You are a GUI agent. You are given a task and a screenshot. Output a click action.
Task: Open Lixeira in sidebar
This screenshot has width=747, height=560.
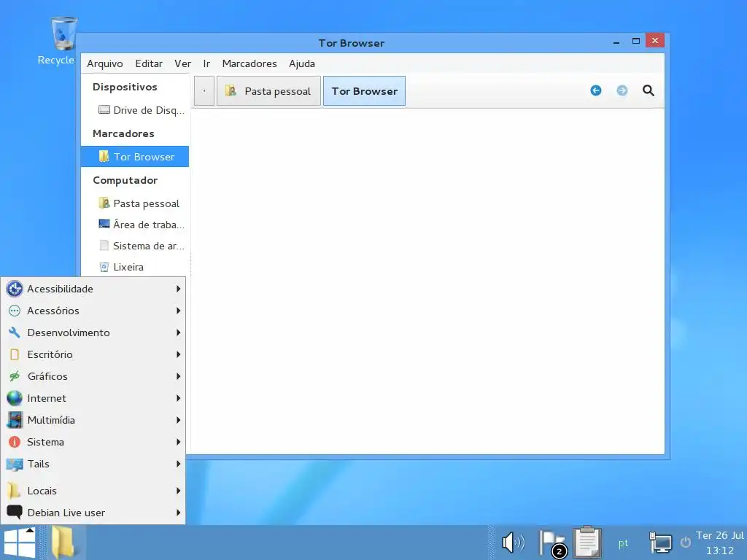(135, 267)
